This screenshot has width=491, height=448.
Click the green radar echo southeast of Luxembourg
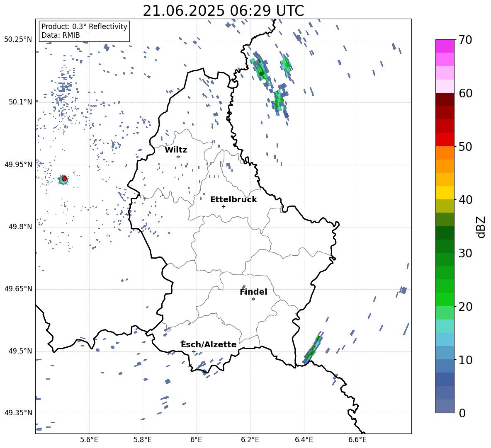click(313, 348)
